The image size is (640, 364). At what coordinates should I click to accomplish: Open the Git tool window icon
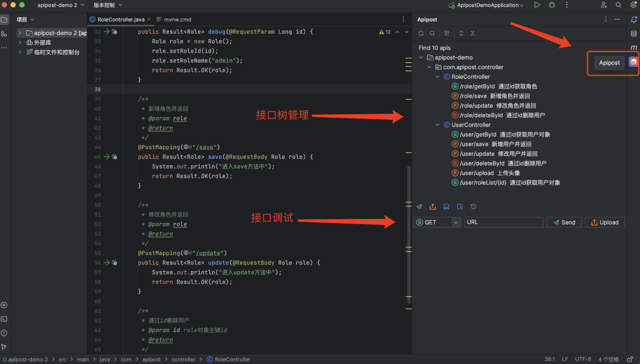point(4,346)
